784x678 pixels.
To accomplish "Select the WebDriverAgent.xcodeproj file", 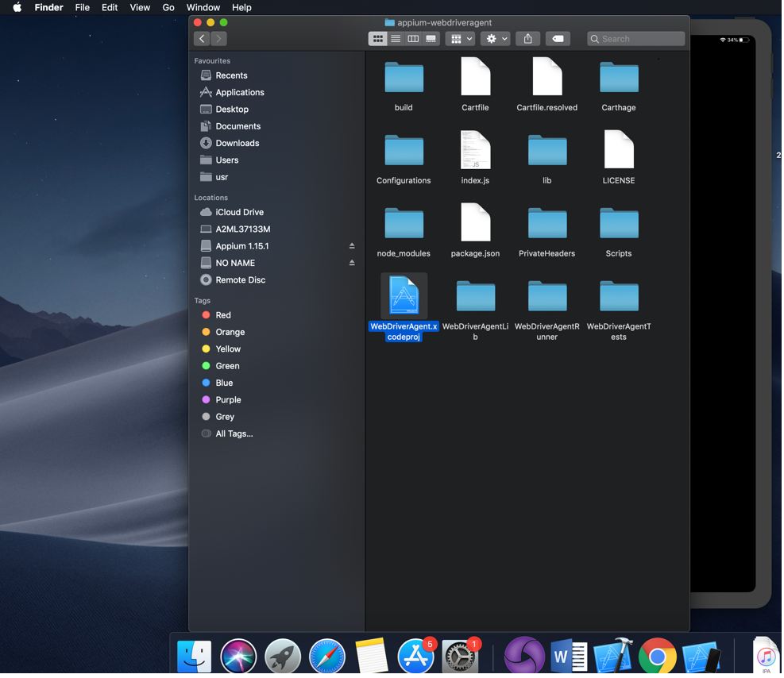I will coord(404,295).
